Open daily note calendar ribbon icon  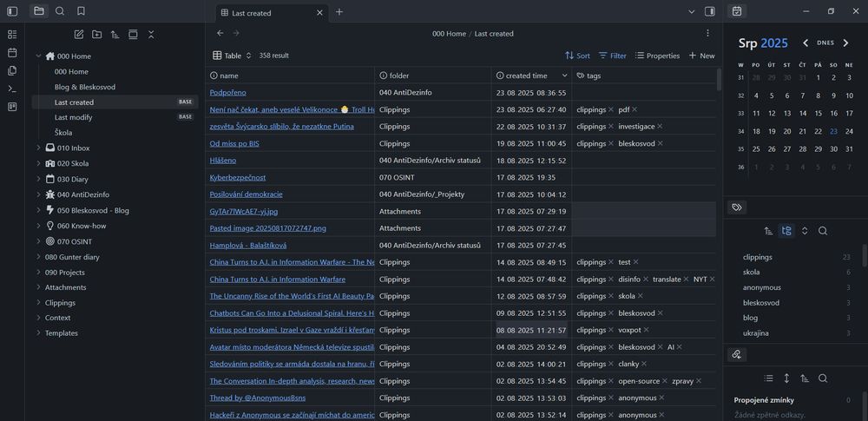[12, 52]
